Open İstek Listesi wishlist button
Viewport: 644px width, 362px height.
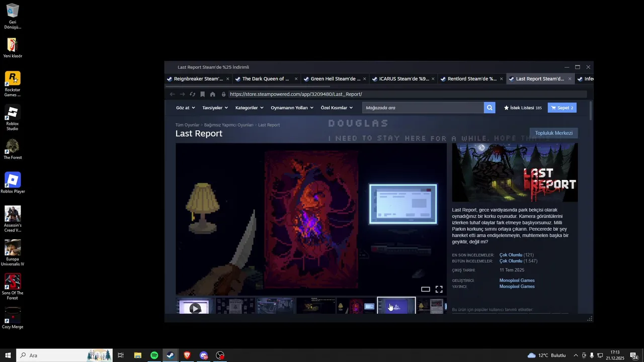point(523,108)
